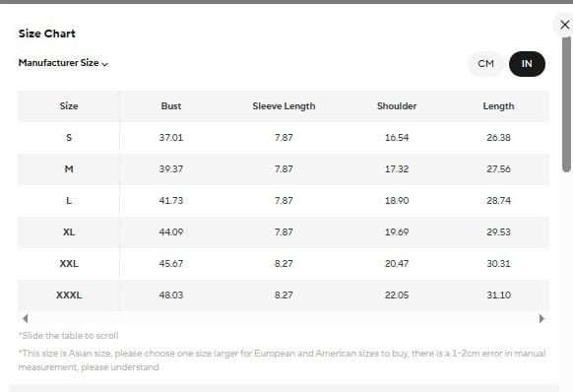Switch units to CM

pyautogui.click(x=485, y=64)
